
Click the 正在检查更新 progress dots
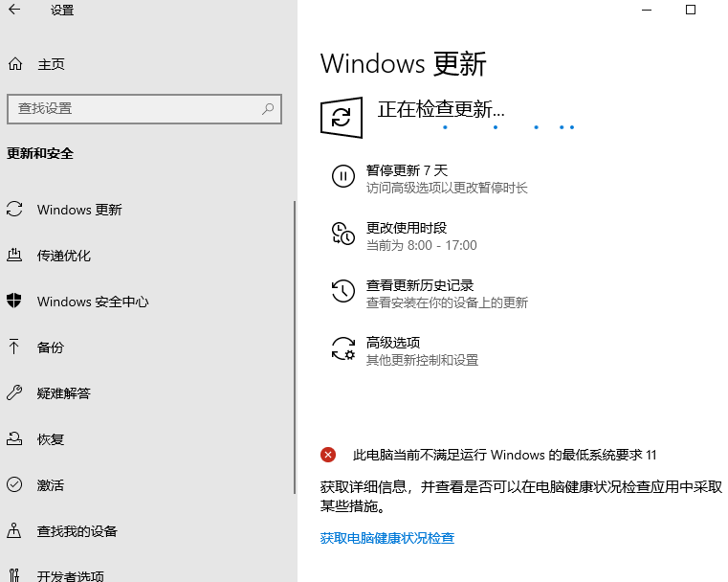pyautogui.click(x=509, y=126)
